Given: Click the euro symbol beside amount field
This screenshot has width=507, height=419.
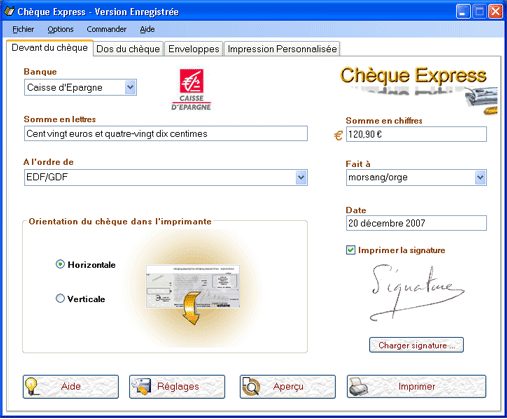Looking at the screenshot, I should [x=338, y=135].
